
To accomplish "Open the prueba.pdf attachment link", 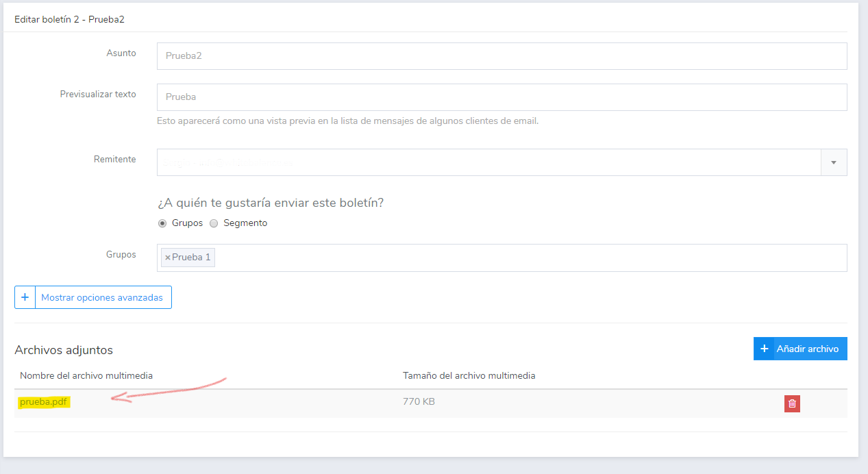I will 44,402.
